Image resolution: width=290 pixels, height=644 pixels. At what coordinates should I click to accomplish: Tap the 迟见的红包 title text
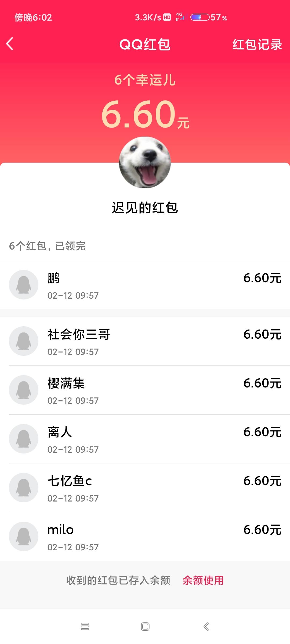(145, 208)
